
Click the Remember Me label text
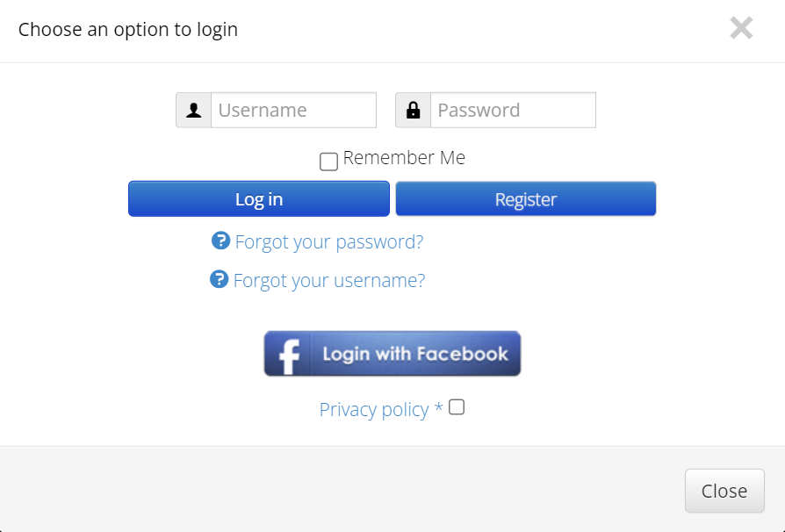(405, 158)
